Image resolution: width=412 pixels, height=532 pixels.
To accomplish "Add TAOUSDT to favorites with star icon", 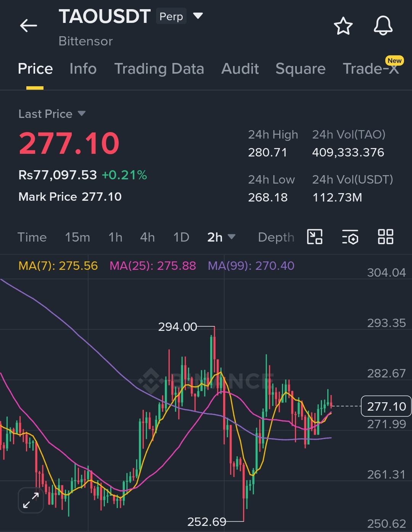I will pos(343,26).
